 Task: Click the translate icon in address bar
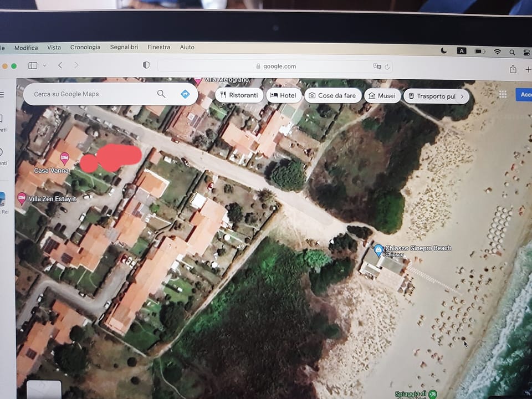click(x=377, y=66)
